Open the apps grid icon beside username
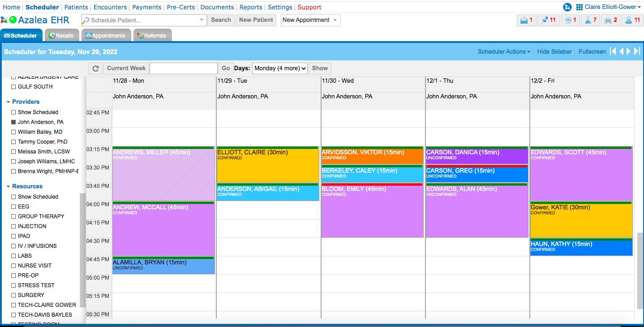 tap(579, 7)
